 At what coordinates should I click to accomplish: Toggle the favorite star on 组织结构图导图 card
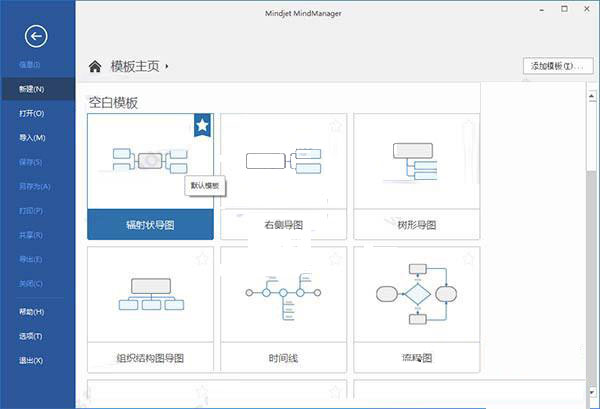pyautogui.click(x=202, y=259)
